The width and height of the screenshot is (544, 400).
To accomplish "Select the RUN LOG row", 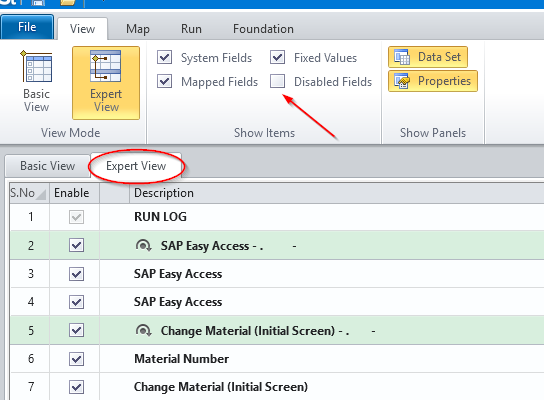I will coord(277,217).
